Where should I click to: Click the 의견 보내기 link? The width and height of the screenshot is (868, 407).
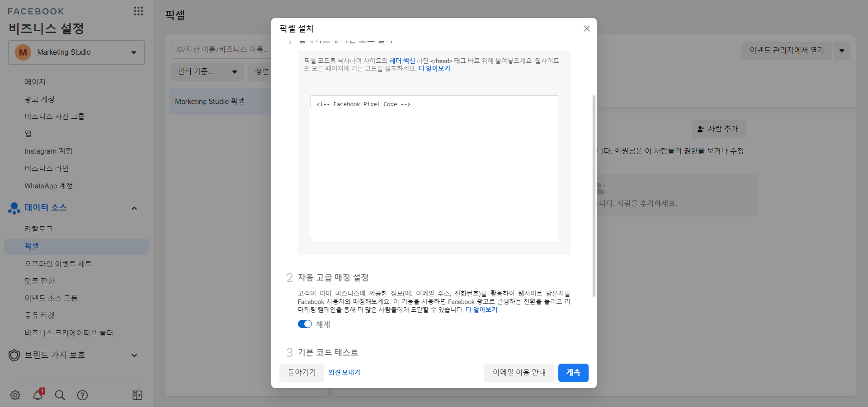click(344, 373)
